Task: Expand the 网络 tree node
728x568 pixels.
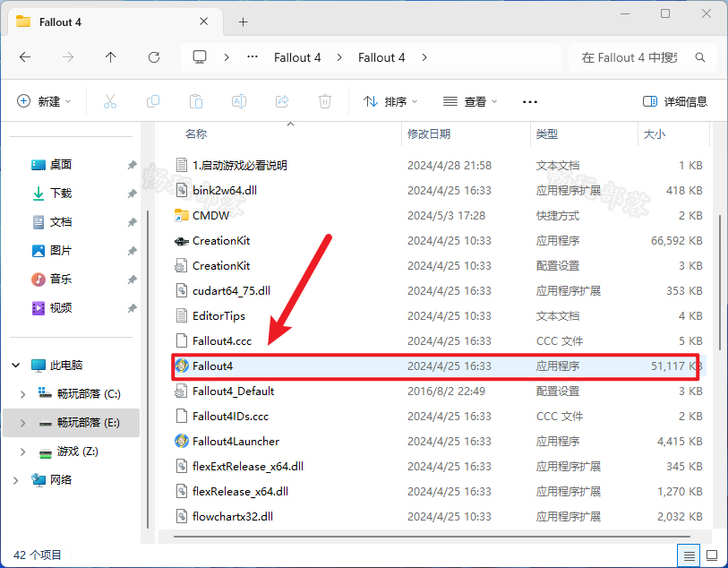Action: pos(16,480)
